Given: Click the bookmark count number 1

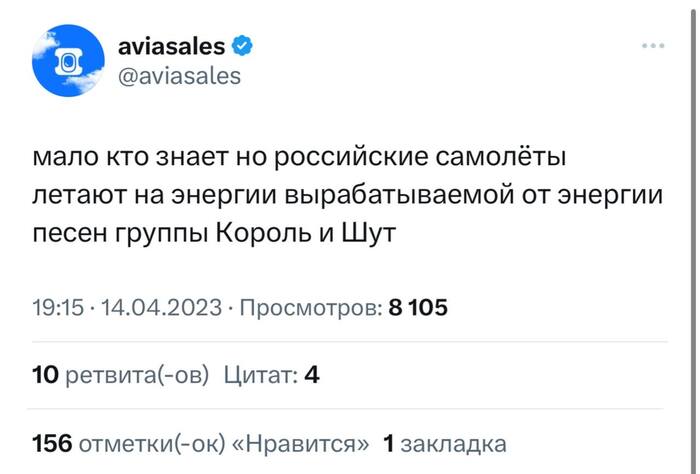Looking at the screenshot, I should click(x=390, y=443).
